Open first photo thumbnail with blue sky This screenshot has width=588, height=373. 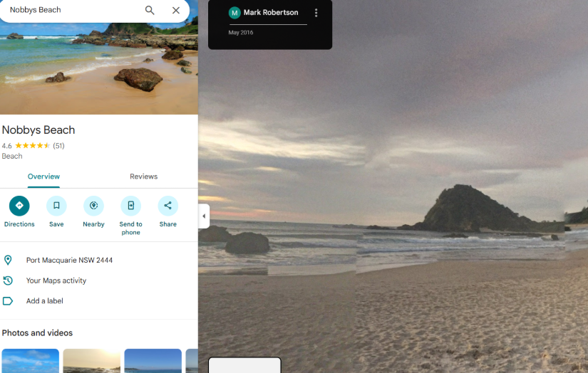pos(31,361)
